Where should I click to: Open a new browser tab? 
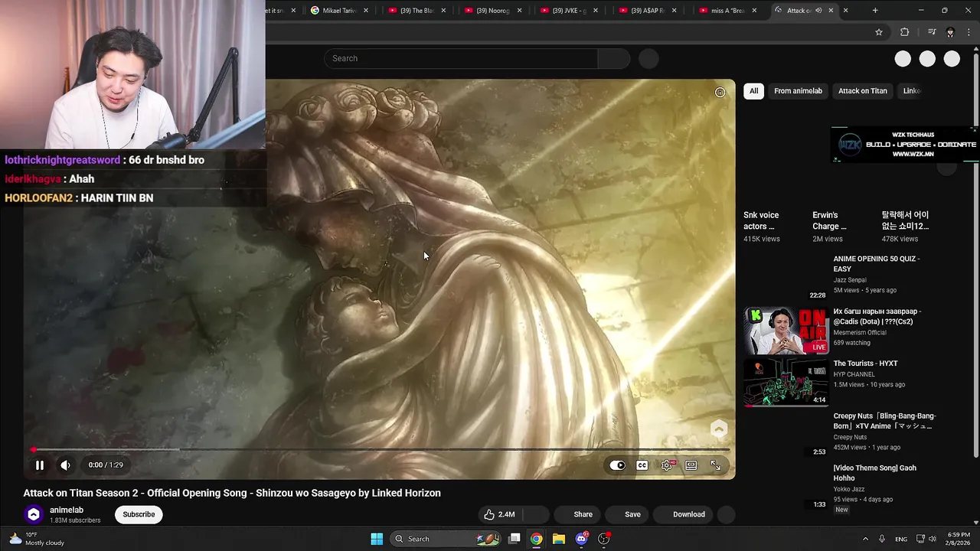click(875, 11)
